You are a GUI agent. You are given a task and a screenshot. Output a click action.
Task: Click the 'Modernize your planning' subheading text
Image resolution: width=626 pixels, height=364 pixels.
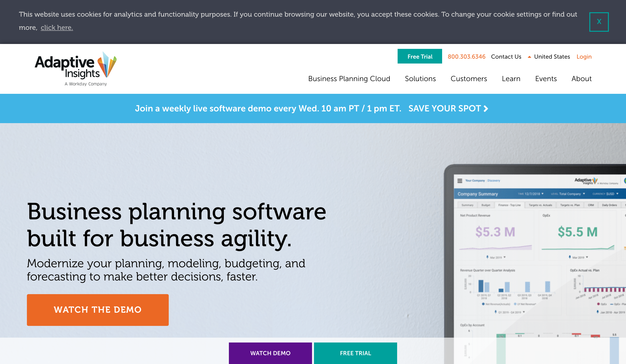[x=166, y=270]
